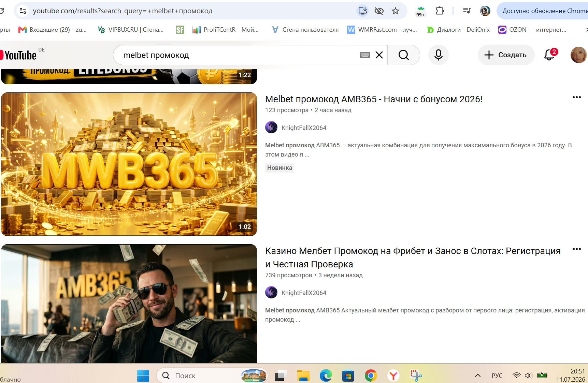Image resolution: width=588 pixels, height=383 pixels.
Task: Open KnightFallX2064 channel name under AMB365 video
Action: point(304,128)
